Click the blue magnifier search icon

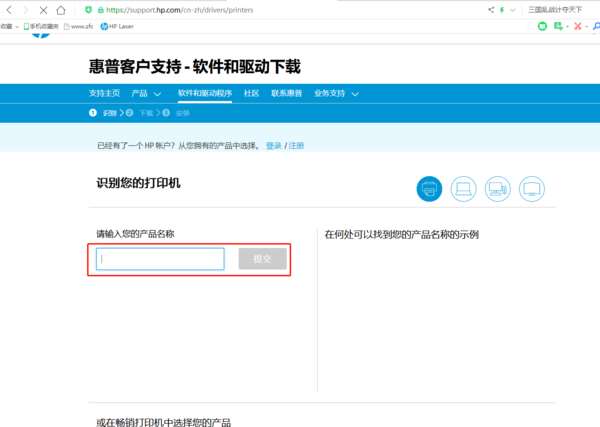pyautogui.click(x=596, y=26)
